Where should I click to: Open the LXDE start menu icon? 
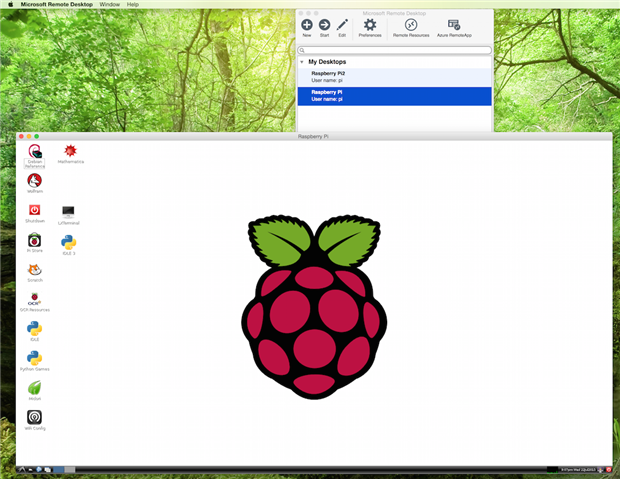click(22, 470)
